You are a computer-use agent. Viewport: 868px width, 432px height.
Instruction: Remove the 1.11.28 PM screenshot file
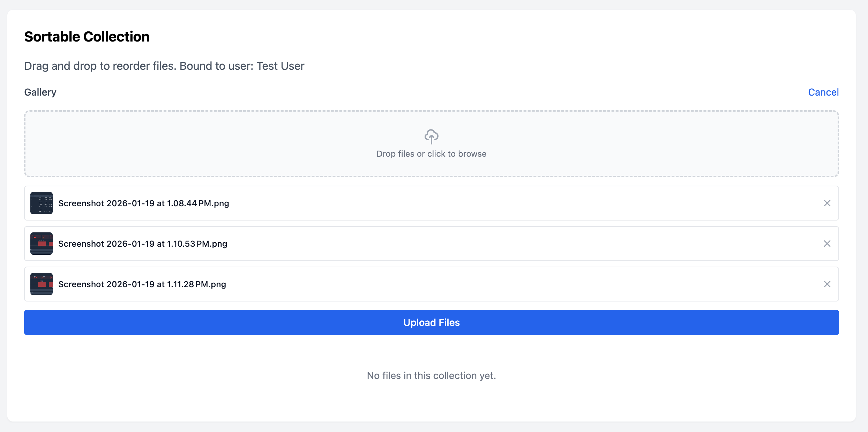coord(827,284)
